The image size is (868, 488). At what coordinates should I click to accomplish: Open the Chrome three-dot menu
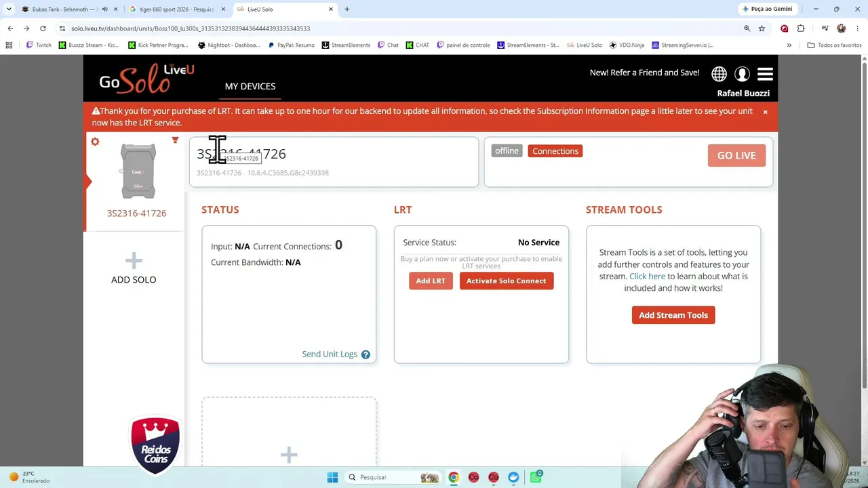coord(858,28)
